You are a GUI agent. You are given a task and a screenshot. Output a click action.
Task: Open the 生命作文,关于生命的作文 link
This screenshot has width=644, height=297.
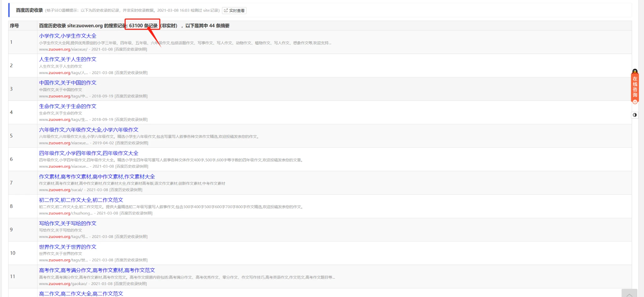68,106
